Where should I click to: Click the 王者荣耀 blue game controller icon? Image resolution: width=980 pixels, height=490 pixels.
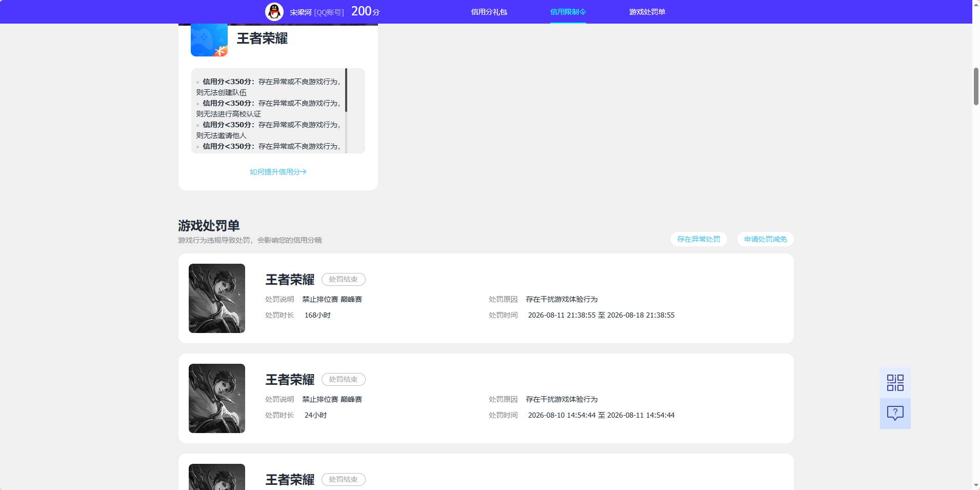click(x=209, y=40)
